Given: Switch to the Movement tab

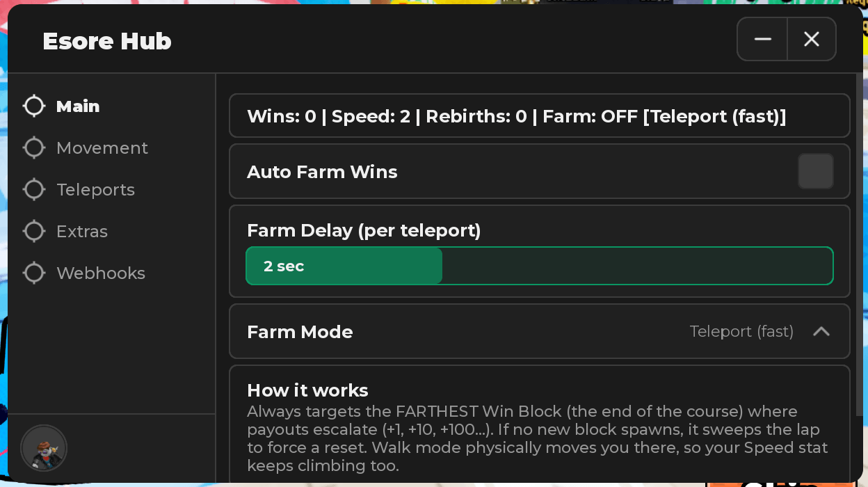Looking at the screenshot, I should coord(102,148).
